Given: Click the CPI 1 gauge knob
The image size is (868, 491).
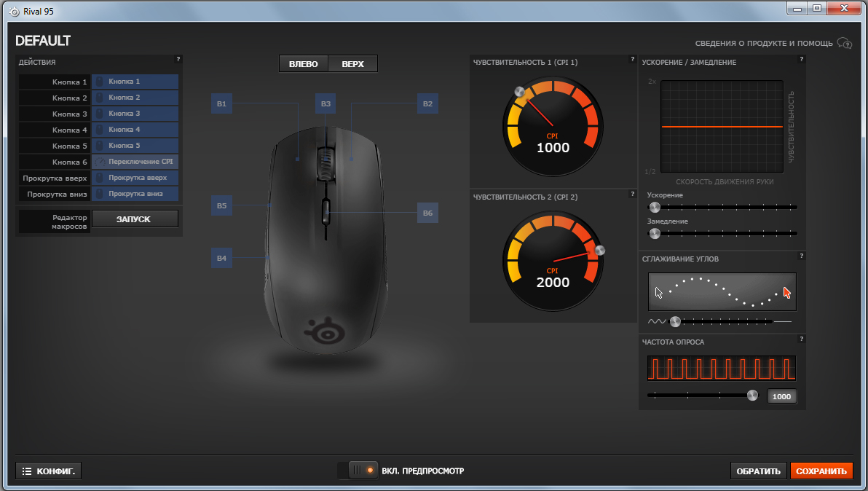Looking at the screenshot, I should click(519, 92).
